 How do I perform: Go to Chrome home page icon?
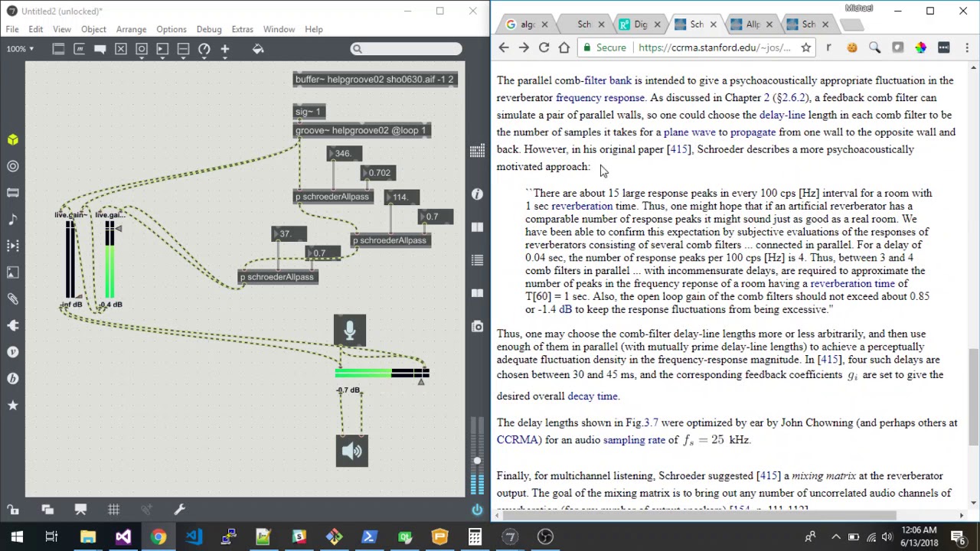[564, 47]
